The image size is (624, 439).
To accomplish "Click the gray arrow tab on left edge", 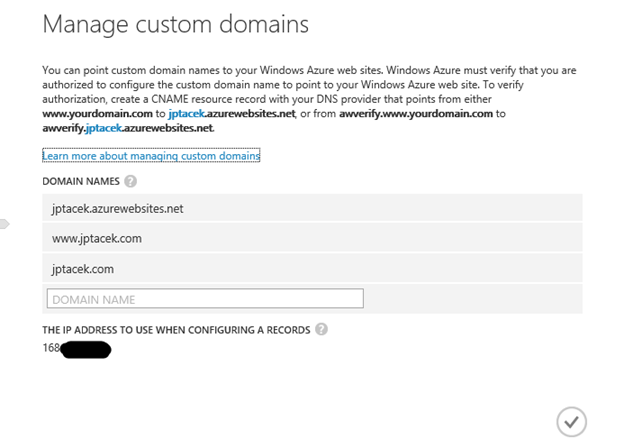I will [4, 224].
